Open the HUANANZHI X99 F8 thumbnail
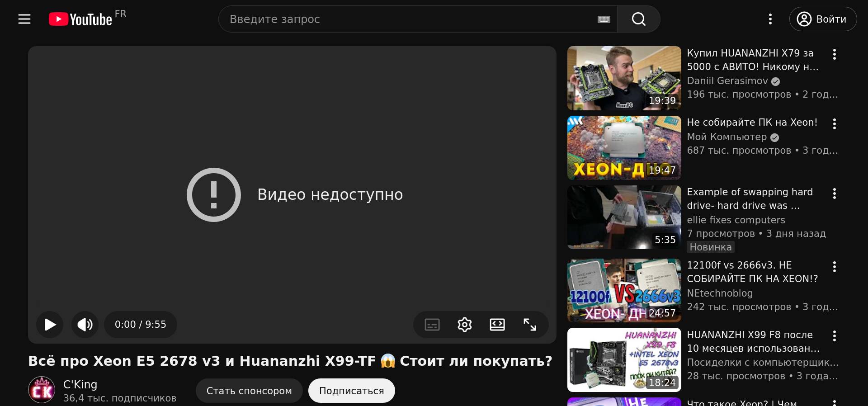The image size is (868, 406). pos(624,360)
